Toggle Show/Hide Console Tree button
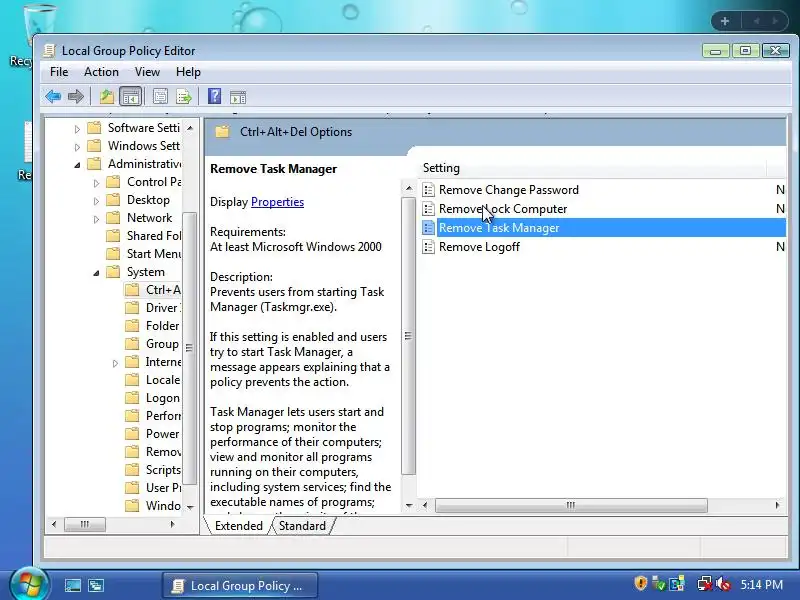The image size is (800, 600). coord(131,96)
